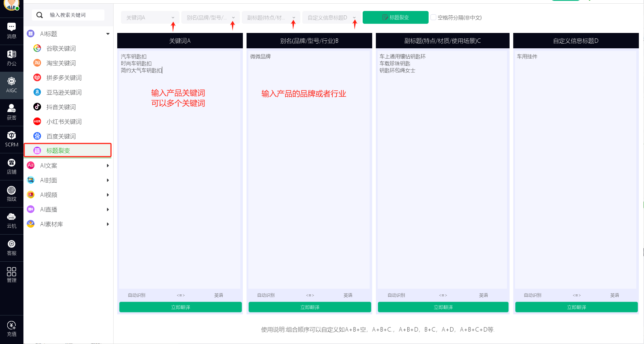Select the 抖音关键词 menu item
Viewport: 644px width, 344px height.
coord(68,107)
